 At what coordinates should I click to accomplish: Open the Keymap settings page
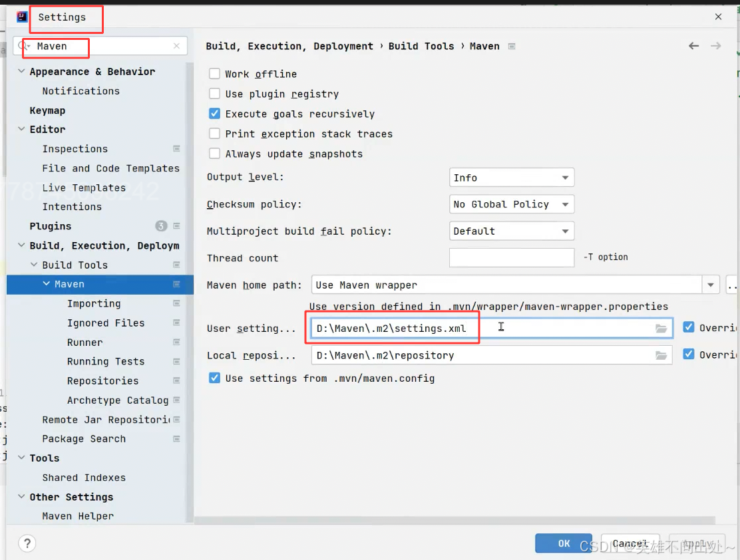pyautogui.click(x=48, y=110)
